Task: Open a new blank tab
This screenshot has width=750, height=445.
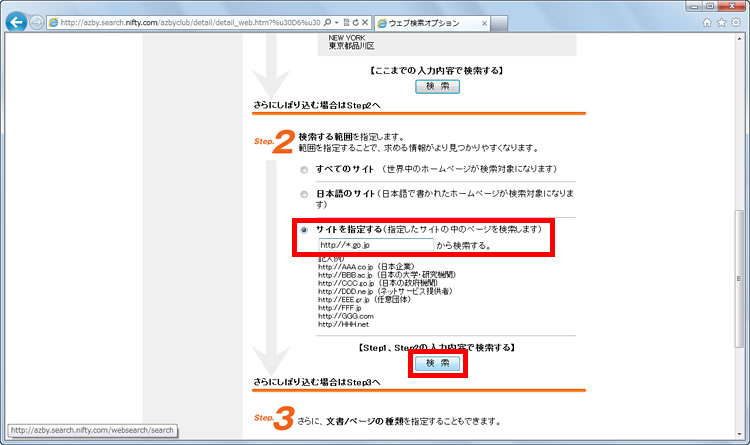Action: (499, 23)
